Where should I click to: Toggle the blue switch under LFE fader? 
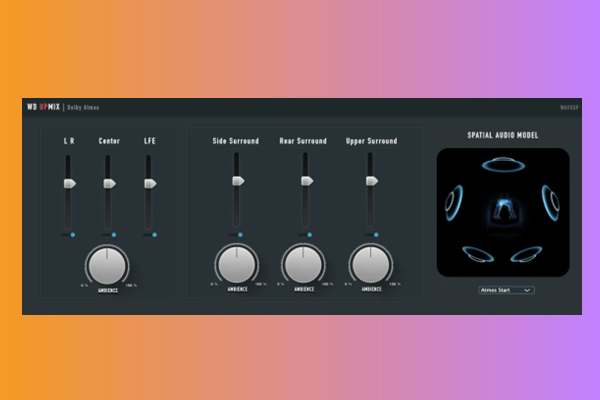click(150, 235)
